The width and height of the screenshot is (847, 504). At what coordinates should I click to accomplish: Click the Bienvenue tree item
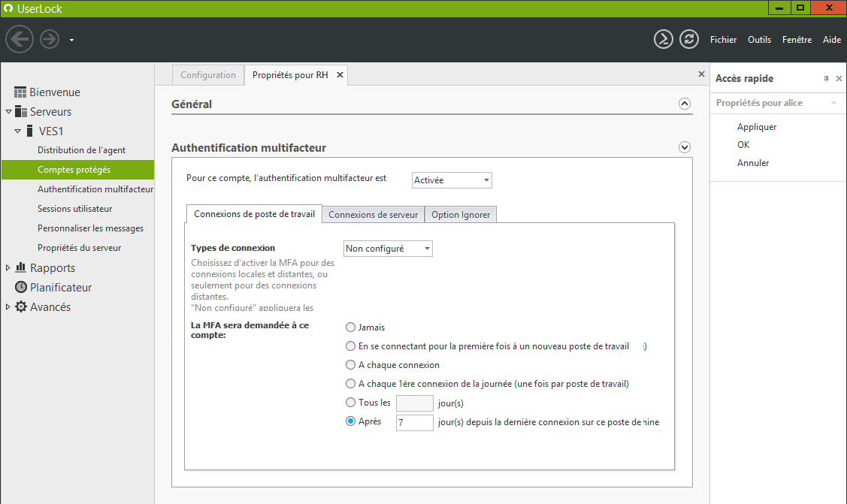tap(55, 92)
